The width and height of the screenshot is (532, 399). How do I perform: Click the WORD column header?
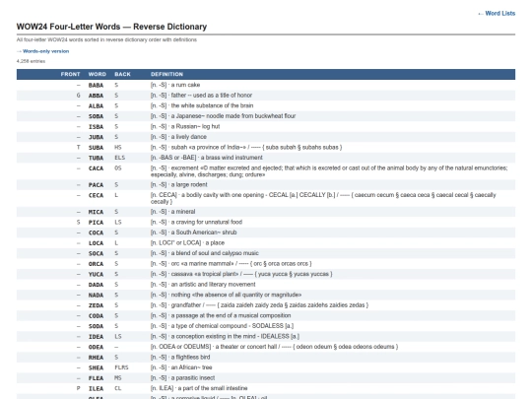coord(97,74)
